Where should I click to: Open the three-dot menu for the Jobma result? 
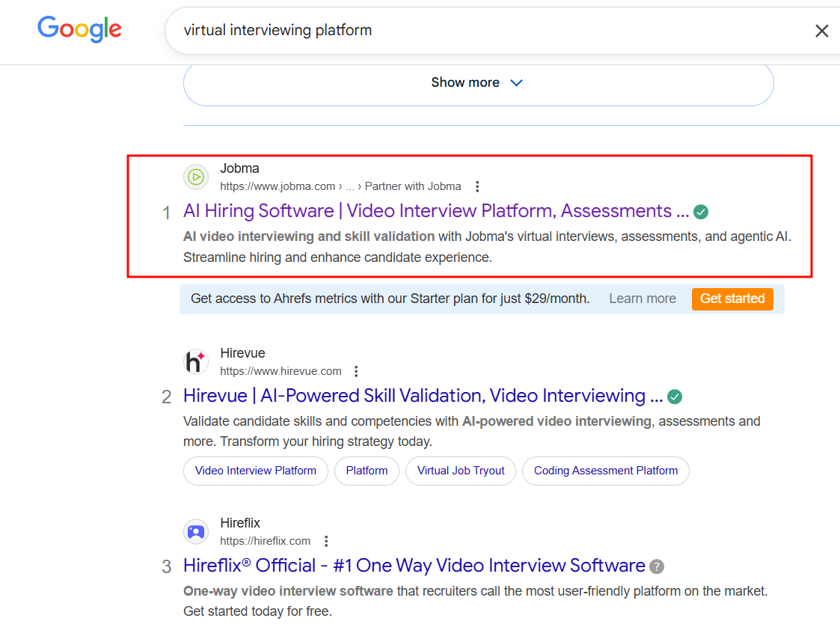(x=477, y=186)
